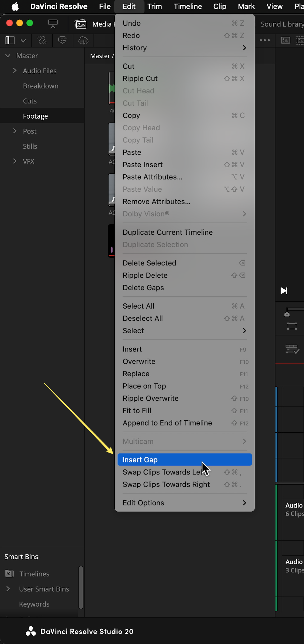The height and width of the screenshot is (644, 304).
Task: Expand the VFX bin
Action: (x=15, y=161)
